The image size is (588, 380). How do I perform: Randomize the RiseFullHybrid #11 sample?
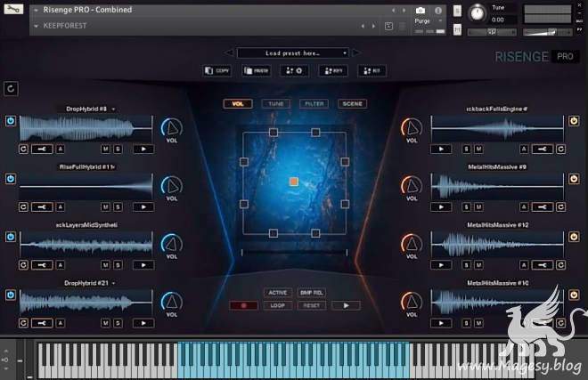[23, 206]
